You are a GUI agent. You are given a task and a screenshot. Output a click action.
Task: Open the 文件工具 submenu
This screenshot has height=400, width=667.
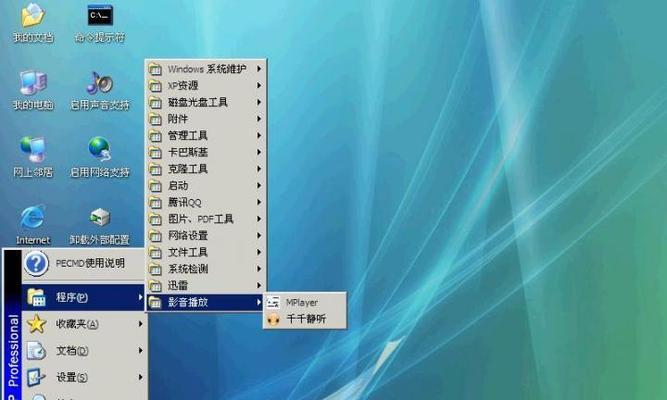click(205, 252)
